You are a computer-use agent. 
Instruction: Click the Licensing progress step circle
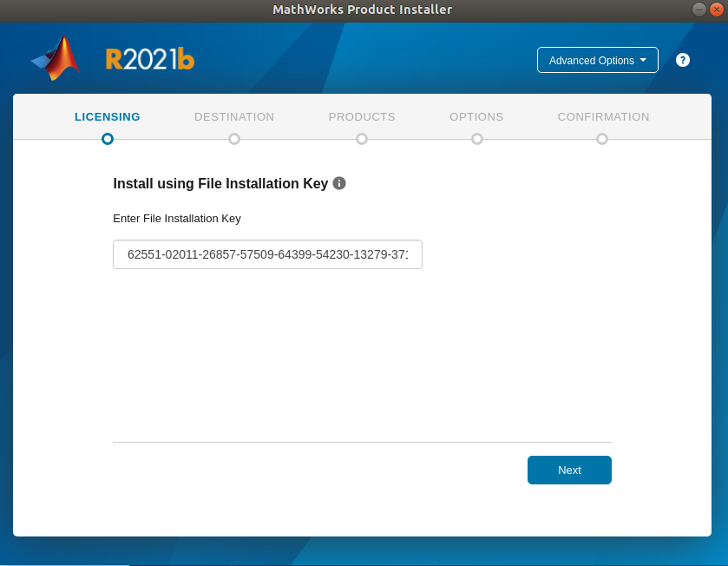coord(108,139)
